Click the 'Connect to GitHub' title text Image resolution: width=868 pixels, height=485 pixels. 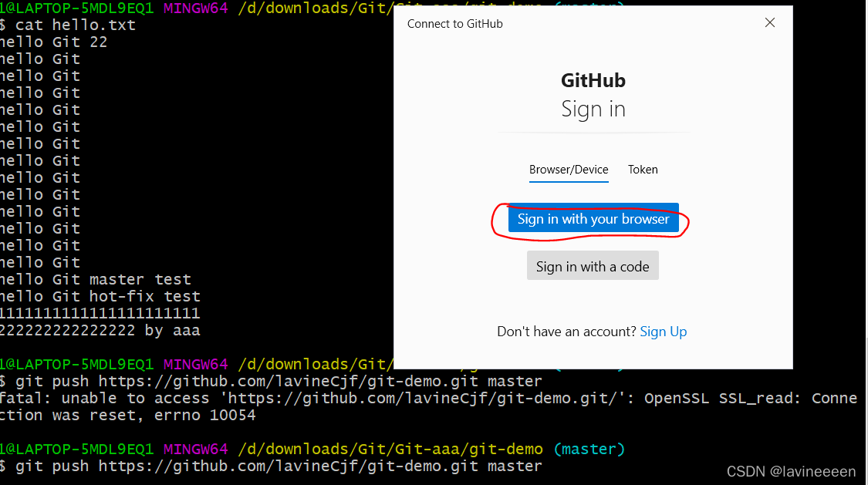coord(455,24)
